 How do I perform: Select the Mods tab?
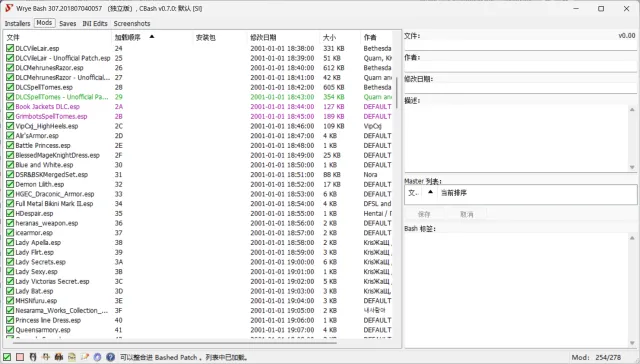click(44, 23)
